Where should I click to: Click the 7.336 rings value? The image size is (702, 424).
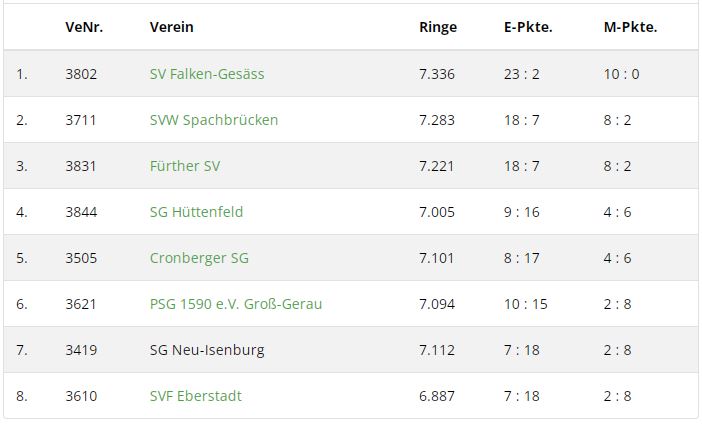(x=437, y=74)
